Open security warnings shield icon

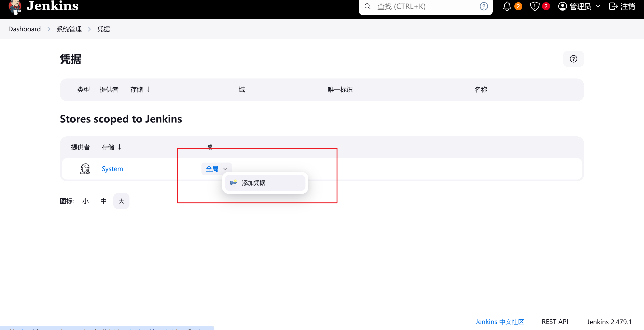click(x=534, y=6)
